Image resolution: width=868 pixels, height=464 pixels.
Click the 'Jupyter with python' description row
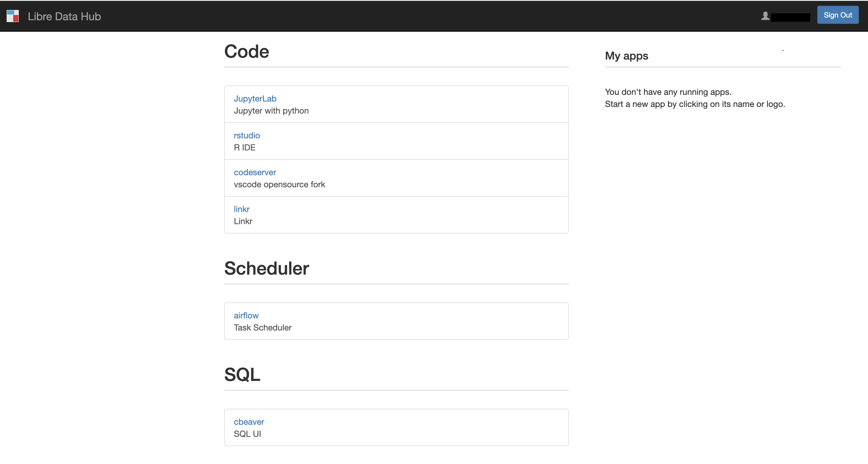(271, 111)
